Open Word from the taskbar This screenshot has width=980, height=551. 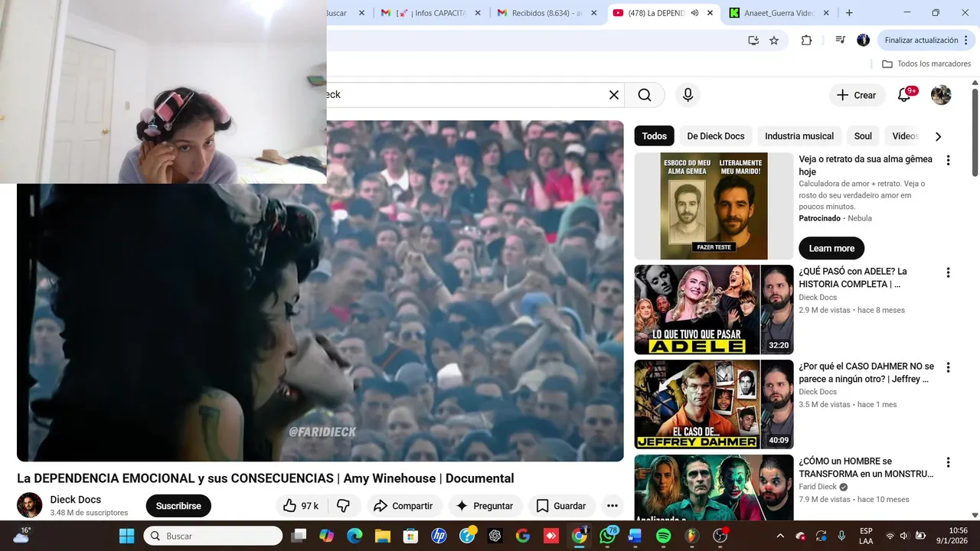[x=635, y=536]
